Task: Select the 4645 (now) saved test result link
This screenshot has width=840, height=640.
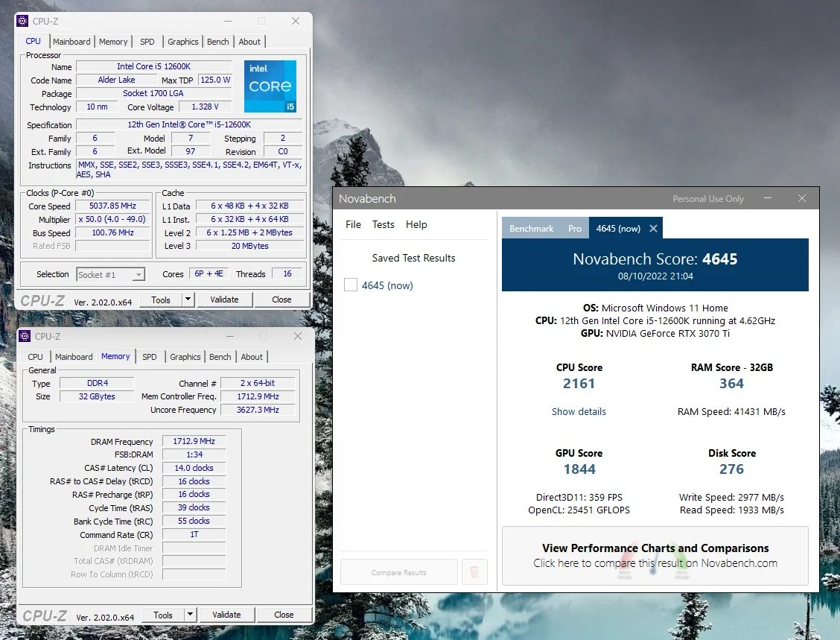Action: 387,285
